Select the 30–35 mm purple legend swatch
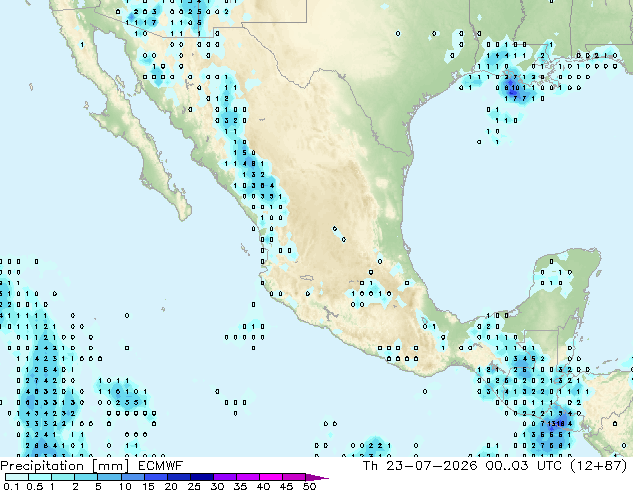This screenshot has height=490, width=634. [x=225, y=477]
